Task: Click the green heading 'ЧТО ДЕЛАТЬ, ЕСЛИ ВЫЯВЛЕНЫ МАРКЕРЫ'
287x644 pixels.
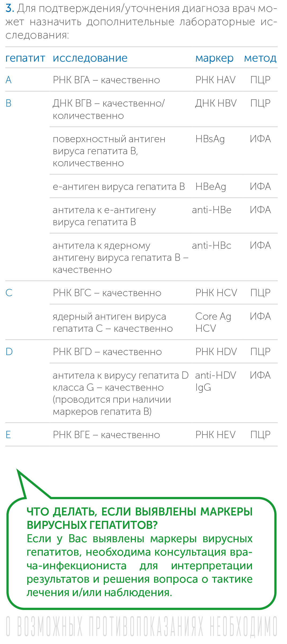Action: (140, 512)
